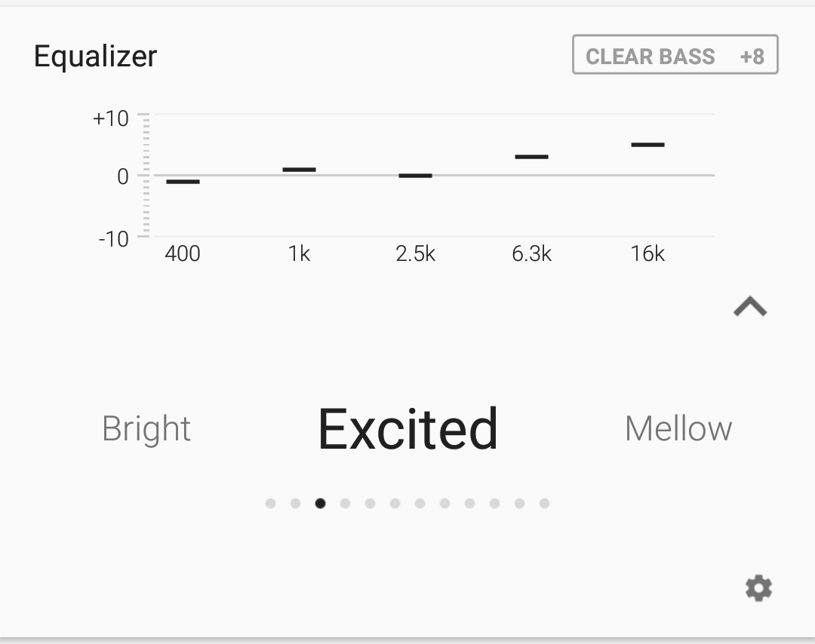The height and width of the screenshot is (644, 815).
Task: Click the 2.5k band level marker
Action: point(415,176)
